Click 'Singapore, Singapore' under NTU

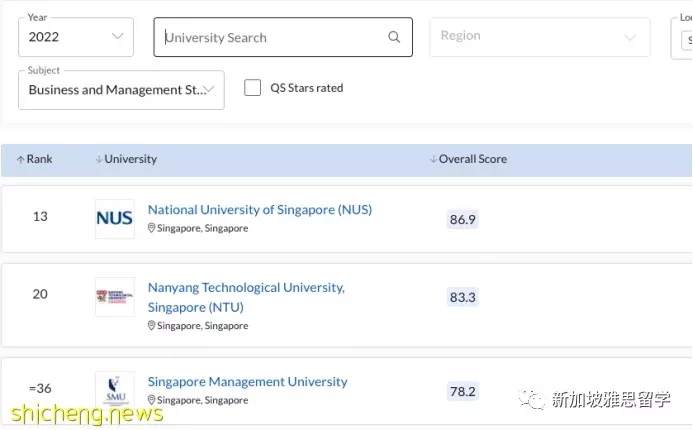pyautogui.click(x=202, y=326)
